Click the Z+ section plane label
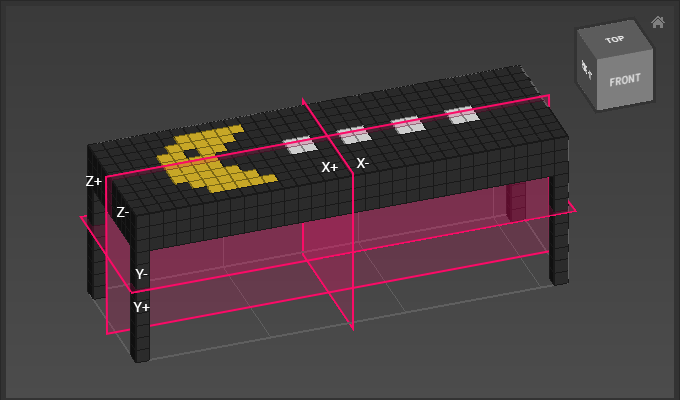 click(x=94, y=182)
